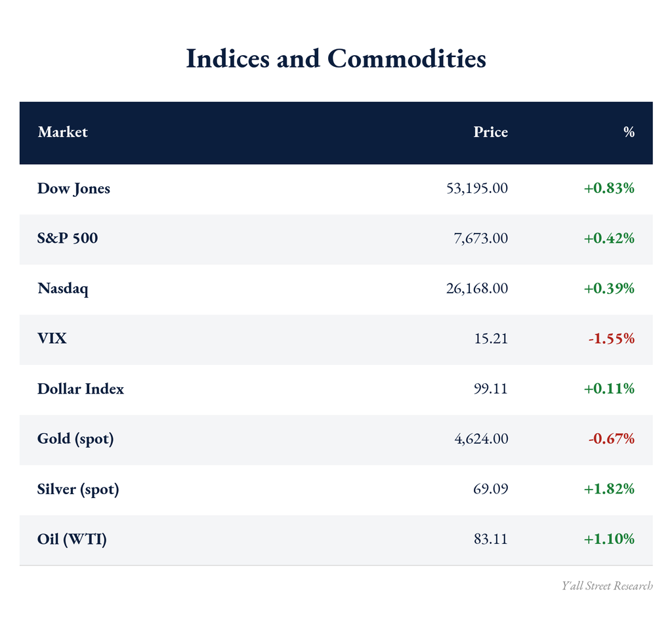Select the Dow Jones row label

click(x=73, y=189)
